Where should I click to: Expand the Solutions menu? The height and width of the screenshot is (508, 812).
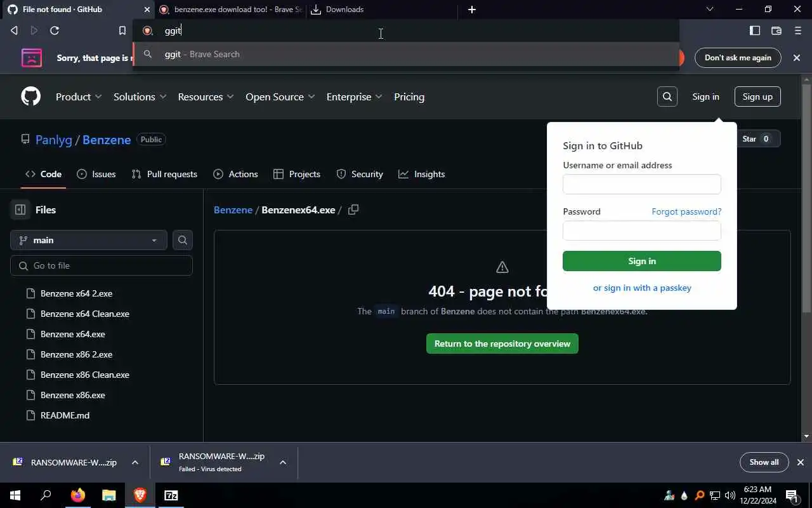pos(140,97)
